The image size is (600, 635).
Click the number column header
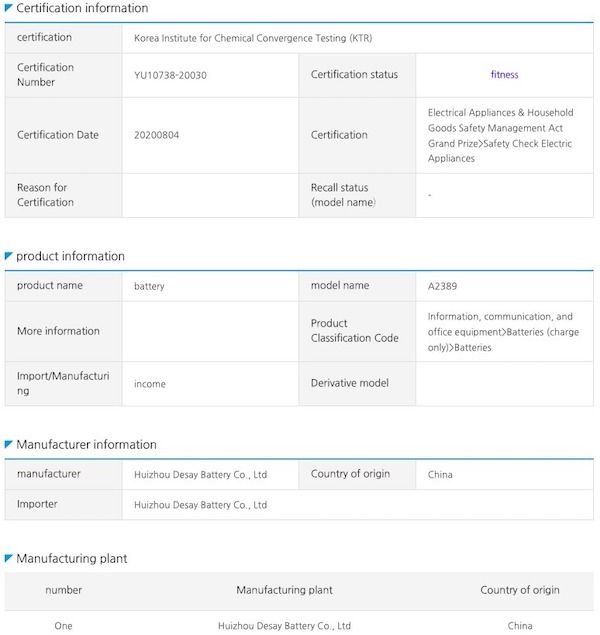(x=64, y=590)
